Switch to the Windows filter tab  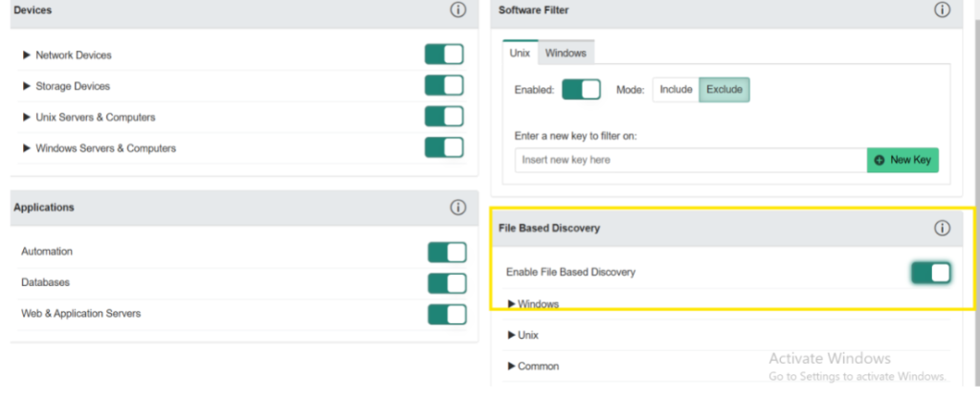[566, 53]
